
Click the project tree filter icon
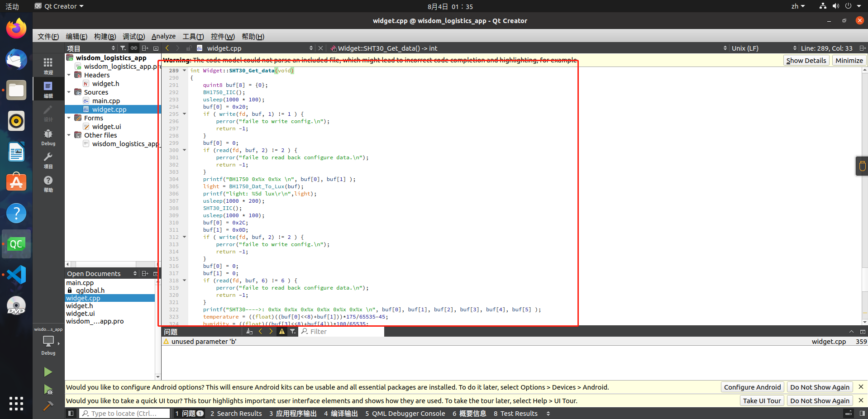(x=123, y=48)
